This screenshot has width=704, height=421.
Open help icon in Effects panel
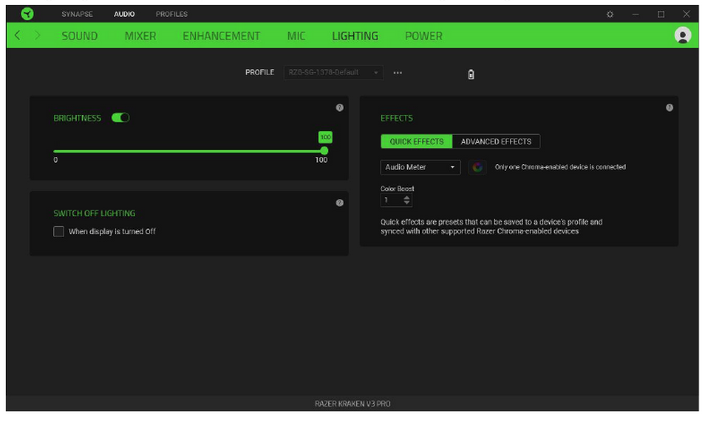(x=669, y=108)
